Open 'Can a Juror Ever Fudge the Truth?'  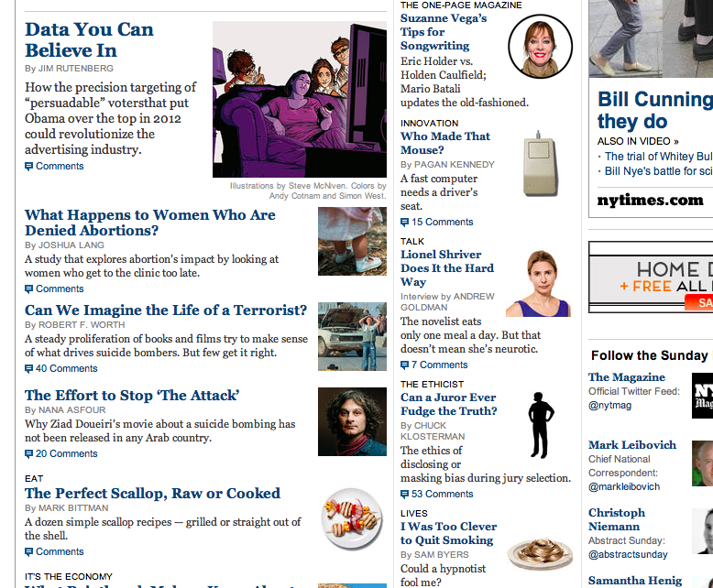point(448,405)
